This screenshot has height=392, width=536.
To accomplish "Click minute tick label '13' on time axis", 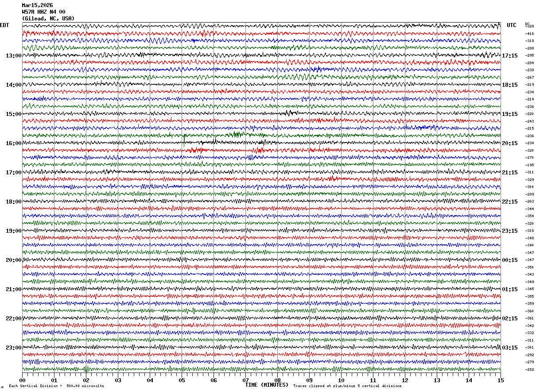I will (x=437, y=380).
